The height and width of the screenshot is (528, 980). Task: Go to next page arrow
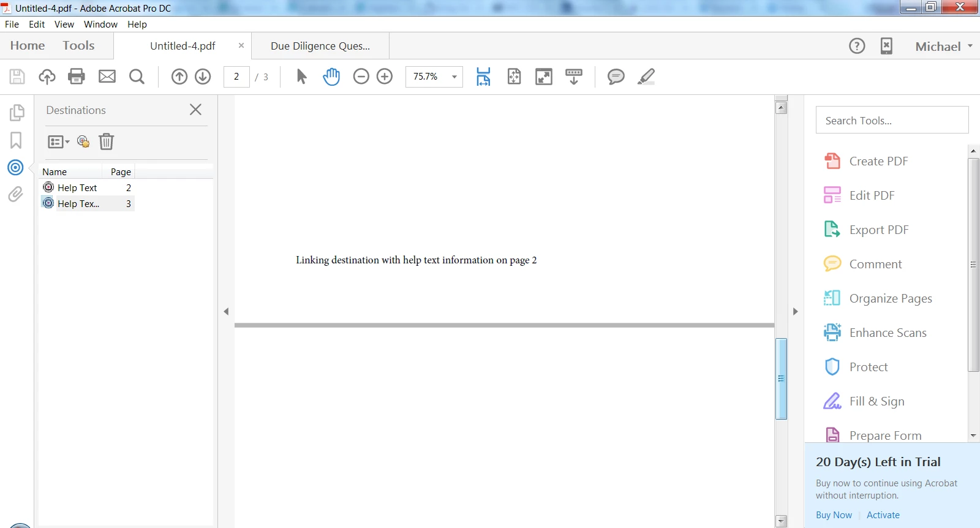tap(203, 77)
